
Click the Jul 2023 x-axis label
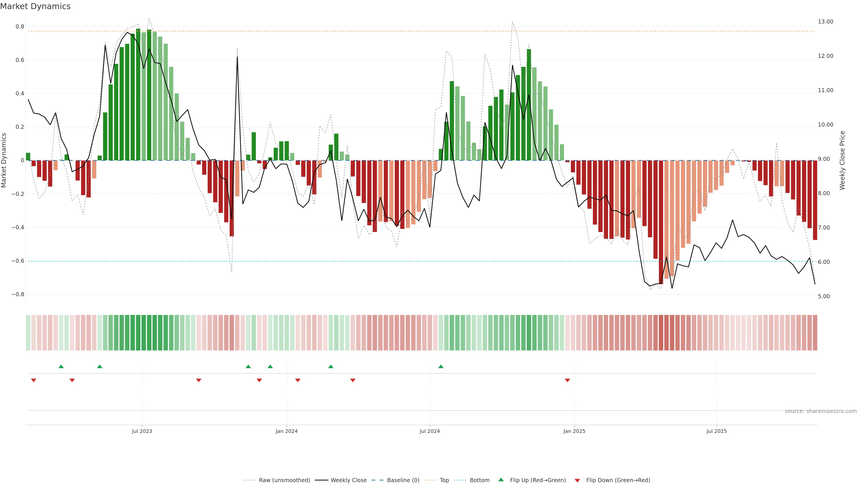142,431
